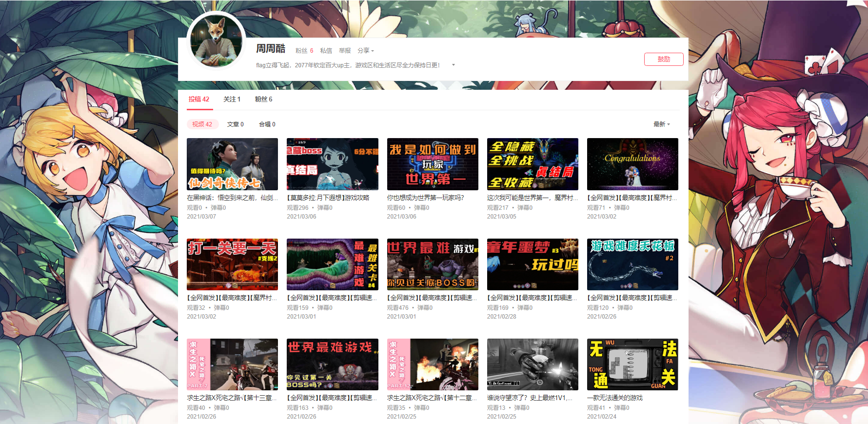Click the 观看13 view count text
The image size is (868, 424).
496,408
